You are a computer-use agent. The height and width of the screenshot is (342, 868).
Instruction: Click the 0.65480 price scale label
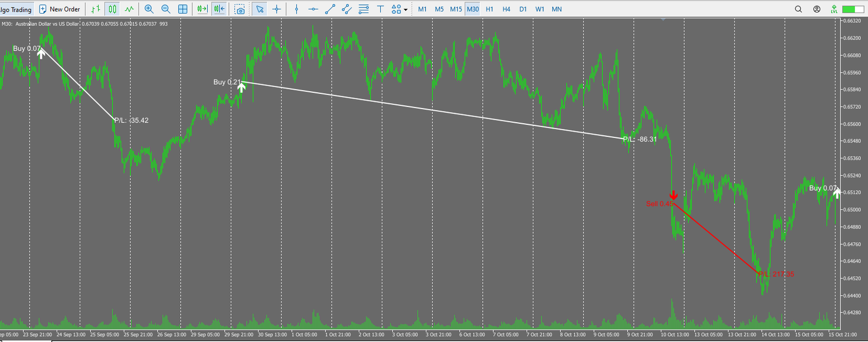[x=853, y=141]
